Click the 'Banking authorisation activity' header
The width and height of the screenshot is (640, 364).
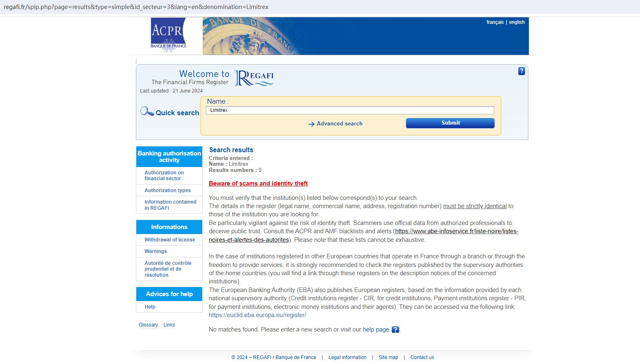pos(169,157)
